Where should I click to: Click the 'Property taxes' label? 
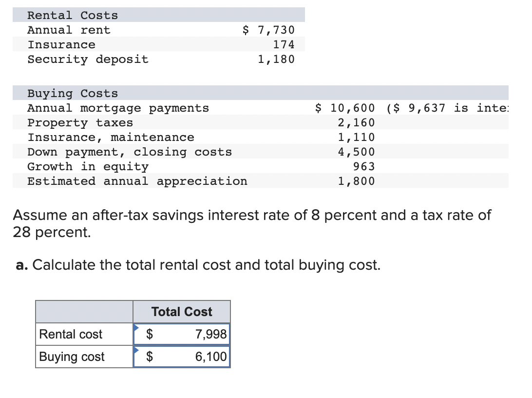point(80,123)
